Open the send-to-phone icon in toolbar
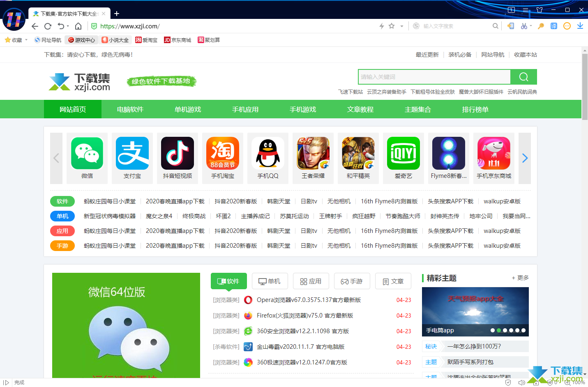The image size is (588, 387). (511, 26)
